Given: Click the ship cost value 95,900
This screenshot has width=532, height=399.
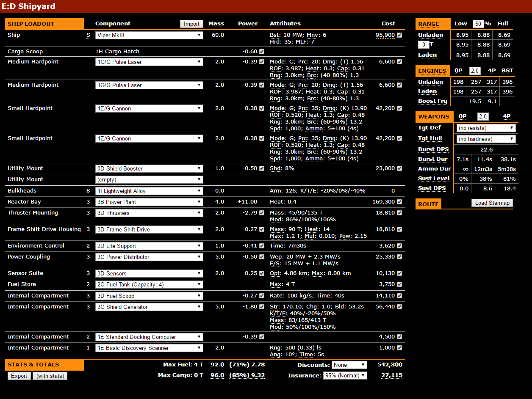Looking at the screenshot, I should (385, 35).
